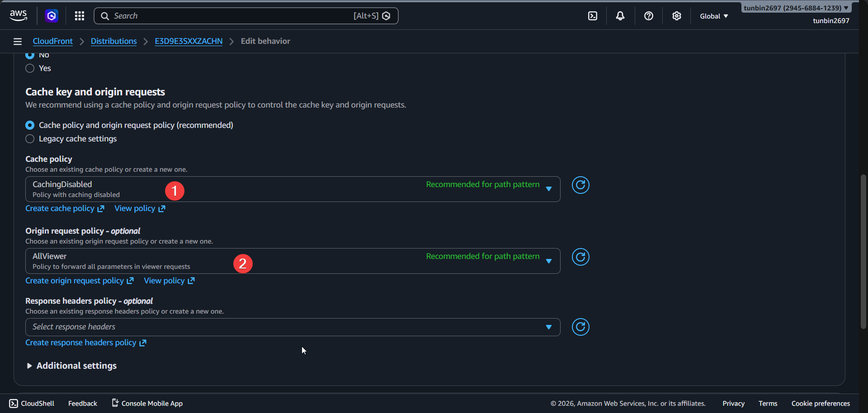Open the settings gear in the top bar
Image resolution: width=868 pixels, height=413 pixels.
[x=677, y=16]
